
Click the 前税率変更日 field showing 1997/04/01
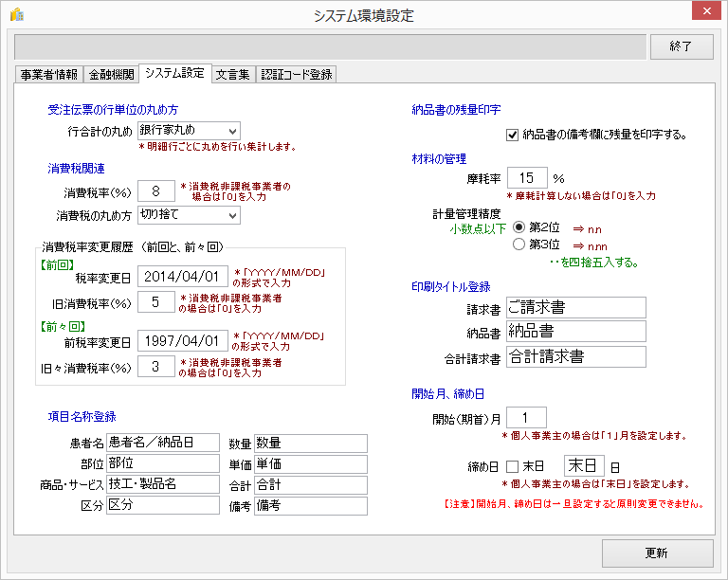pyautogui.click(x=183, y=341)
